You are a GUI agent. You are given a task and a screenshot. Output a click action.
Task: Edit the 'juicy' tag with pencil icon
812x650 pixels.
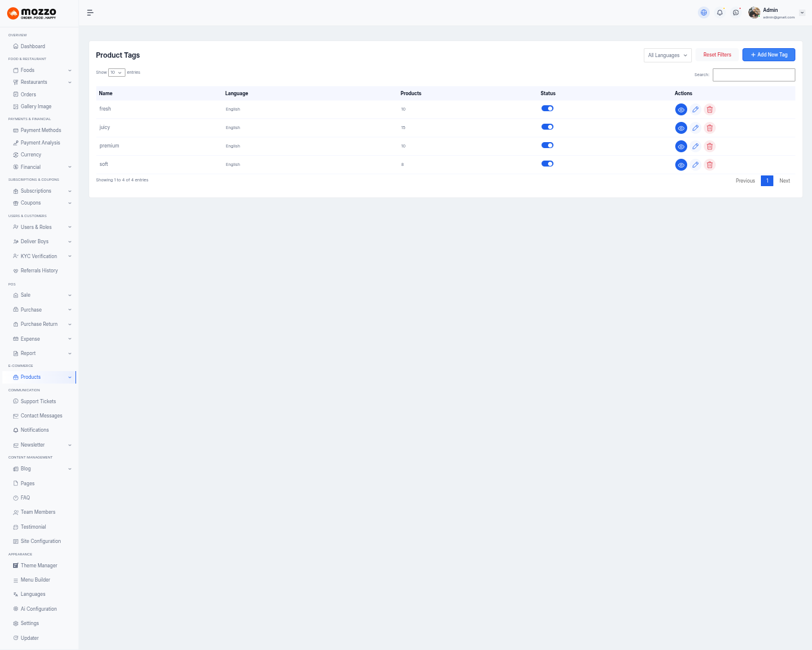pos(695,128)
